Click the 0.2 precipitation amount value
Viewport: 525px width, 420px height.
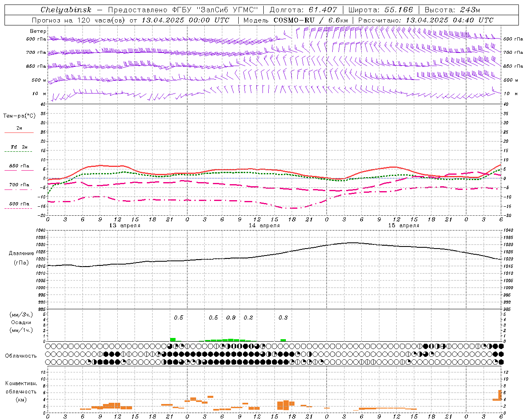248,318
